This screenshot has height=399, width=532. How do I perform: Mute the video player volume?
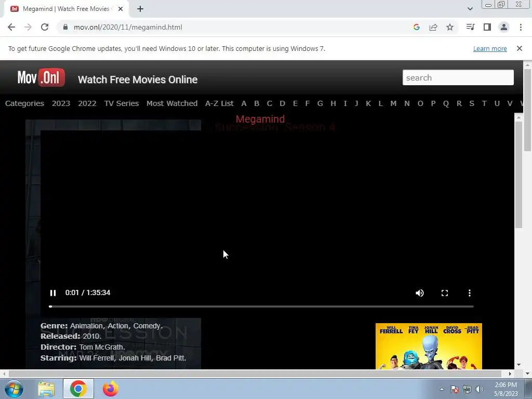(x=420, y=293)
